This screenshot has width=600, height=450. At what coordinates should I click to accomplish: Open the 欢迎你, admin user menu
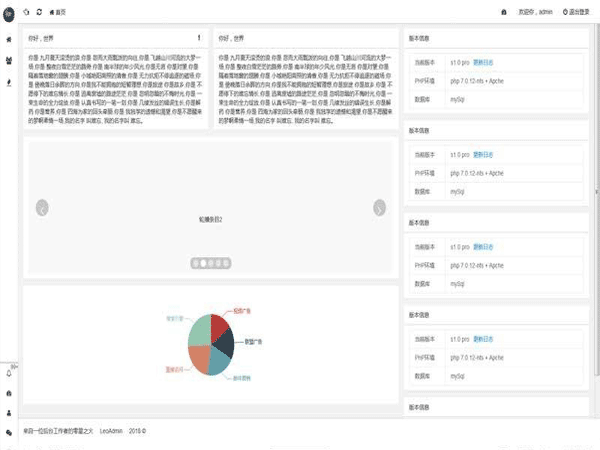click(532, 12)
